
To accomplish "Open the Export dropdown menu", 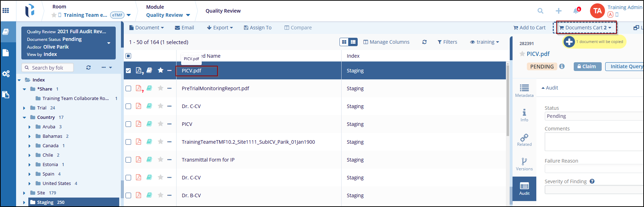I will coord(220,28).
